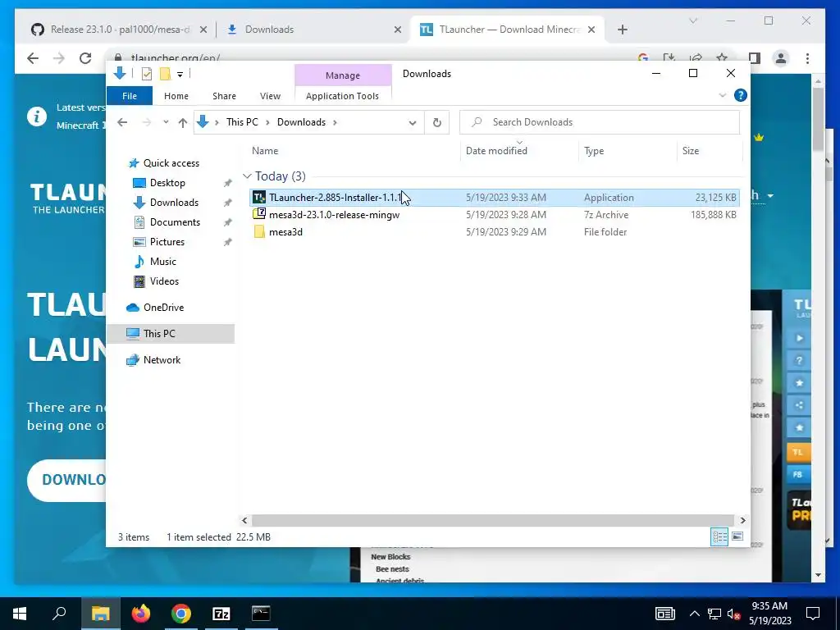Image resolution: width=840 pixels, height=630 pixels.
Task: Open the Application Tools ribbon tab
Action: point(342,96)
